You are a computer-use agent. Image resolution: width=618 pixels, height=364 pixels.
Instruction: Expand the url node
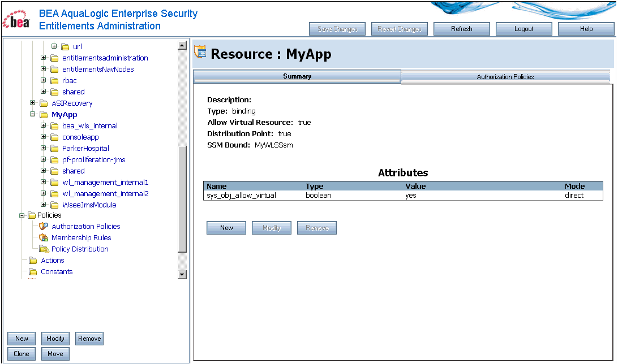tap(54, 46)
